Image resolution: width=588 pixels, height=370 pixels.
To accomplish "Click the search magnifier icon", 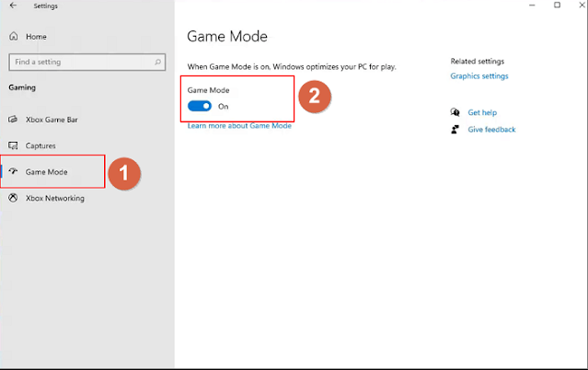I will tap(158, 62).
